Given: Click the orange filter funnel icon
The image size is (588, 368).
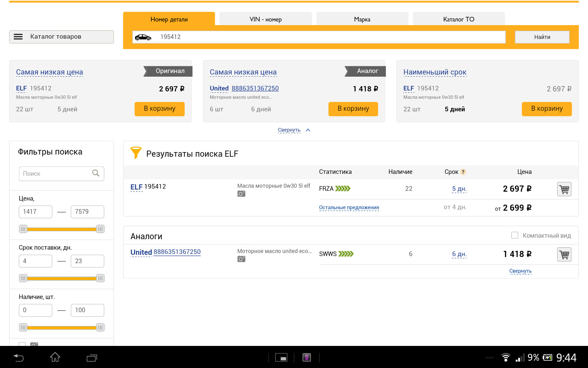Looking at the screenshot, I should [136, 153].
